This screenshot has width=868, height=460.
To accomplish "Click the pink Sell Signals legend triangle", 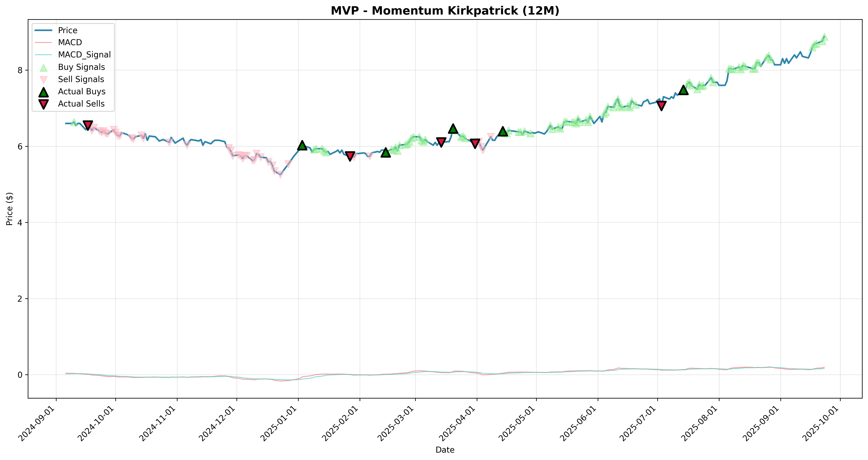I will pos(43,80).
